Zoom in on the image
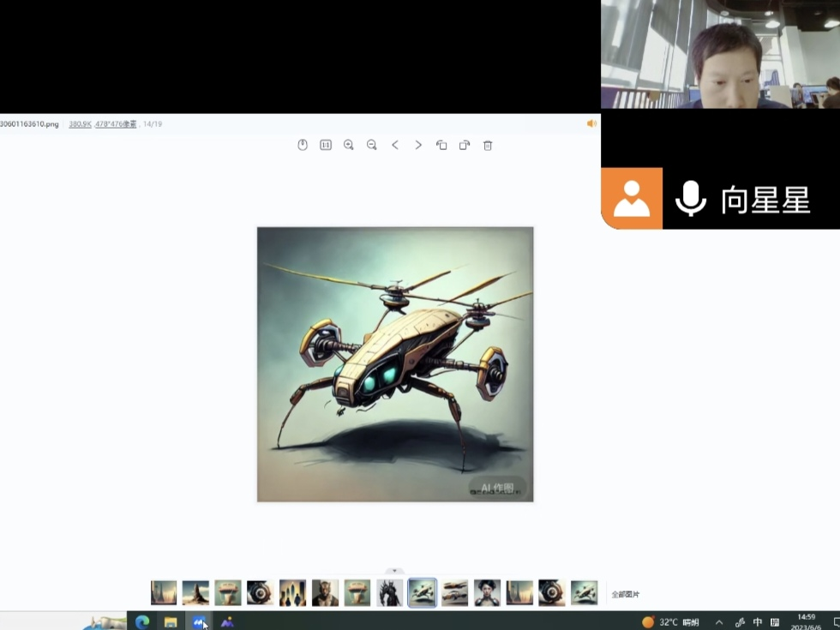The image size is (840, 630). tap(349, 145)
